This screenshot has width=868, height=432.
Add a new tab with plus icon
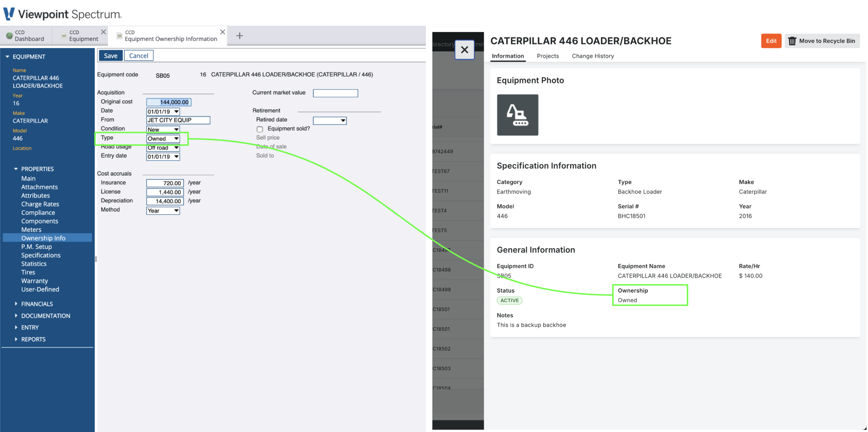(x=240, y=35)
